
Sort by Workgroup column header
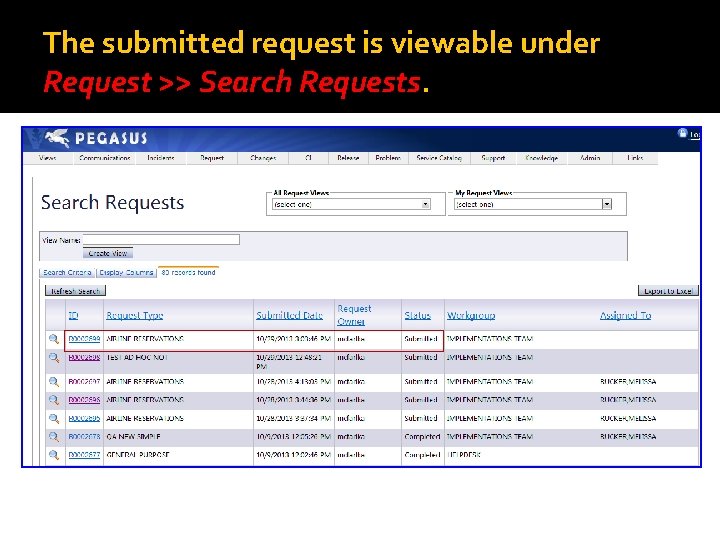471,315
